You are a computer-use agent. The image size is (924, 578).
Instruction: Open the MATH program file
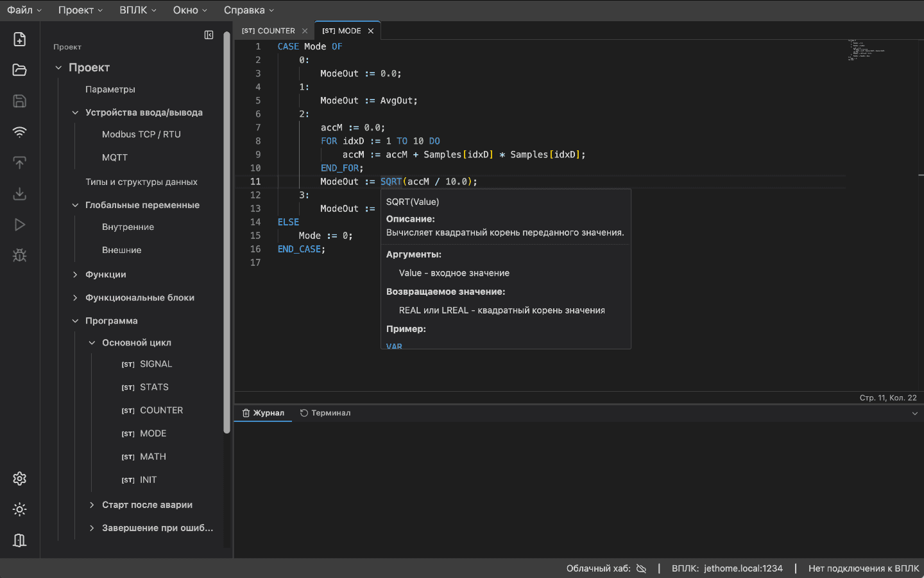pyautogui.click(x=144, y=457)
